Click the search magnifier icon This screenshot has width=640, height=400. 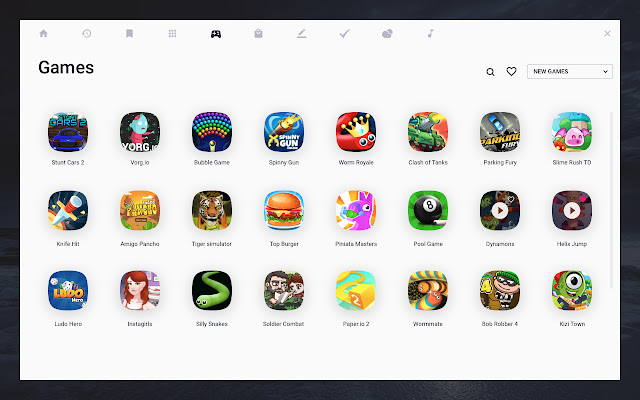pyautogui.click(x=491, y=72)
